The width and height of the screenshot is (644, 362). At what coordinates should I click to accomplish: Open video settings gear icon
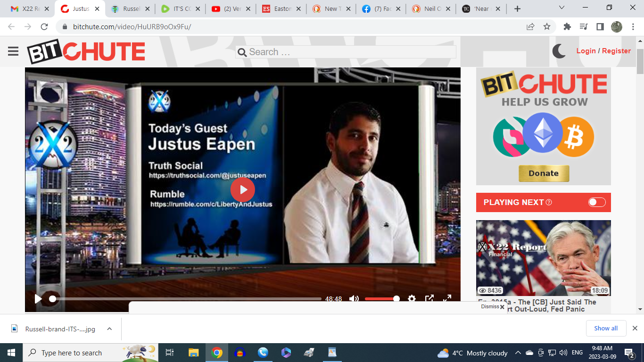(412, 299)
